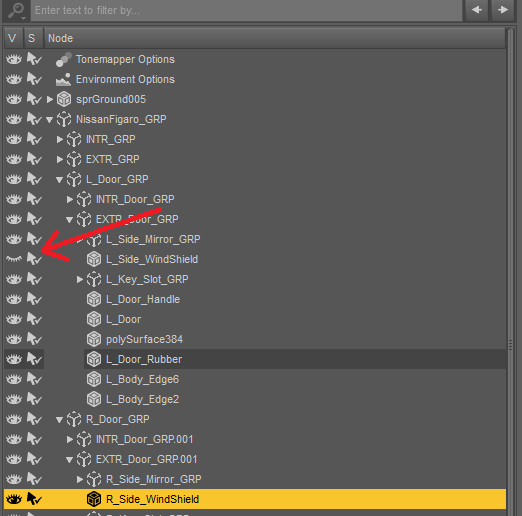Image resolution: width=522 pixels, height=516 pixels.
Task: Expand the INTR_GRP node
Action: (x=60, y=139)
